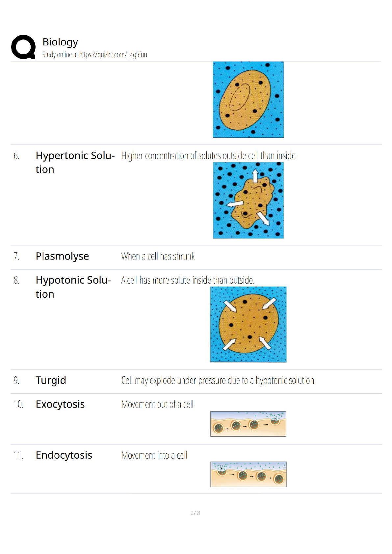The height and width of the screenshot is (554, 392).
Task: Select the term Turgid
Action: (51, 381)
